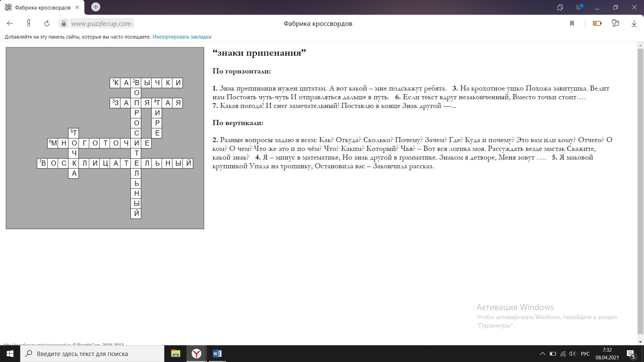Viewport: 644px width, 362px height.
Task: Click the По горизонтали heading
Action: click(241, 71)
